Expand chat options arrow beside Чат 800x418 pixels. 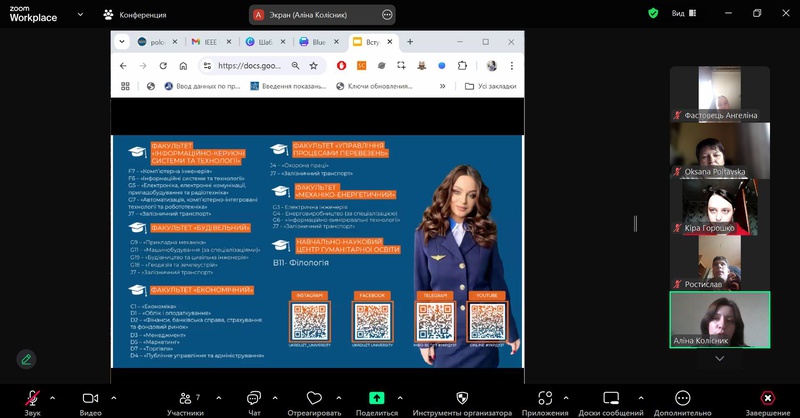pos(275,398)
